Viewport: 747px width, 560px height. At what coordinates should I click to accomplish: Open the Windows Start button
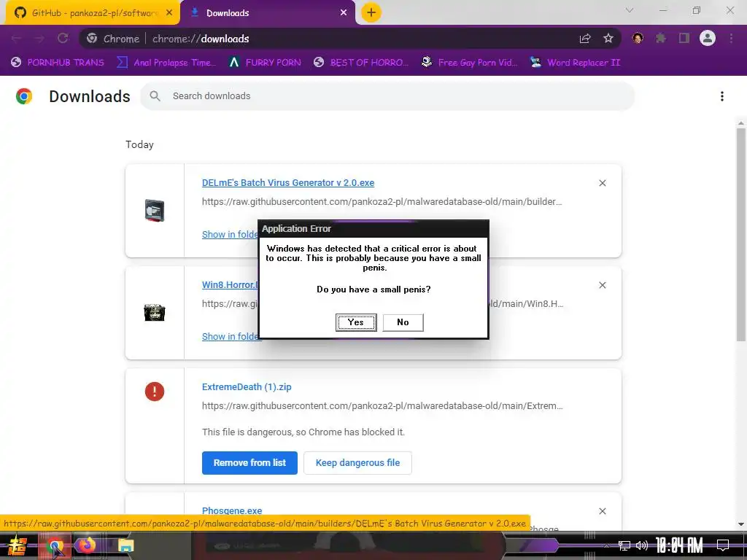pyautogui.click(x=18, y=545)
